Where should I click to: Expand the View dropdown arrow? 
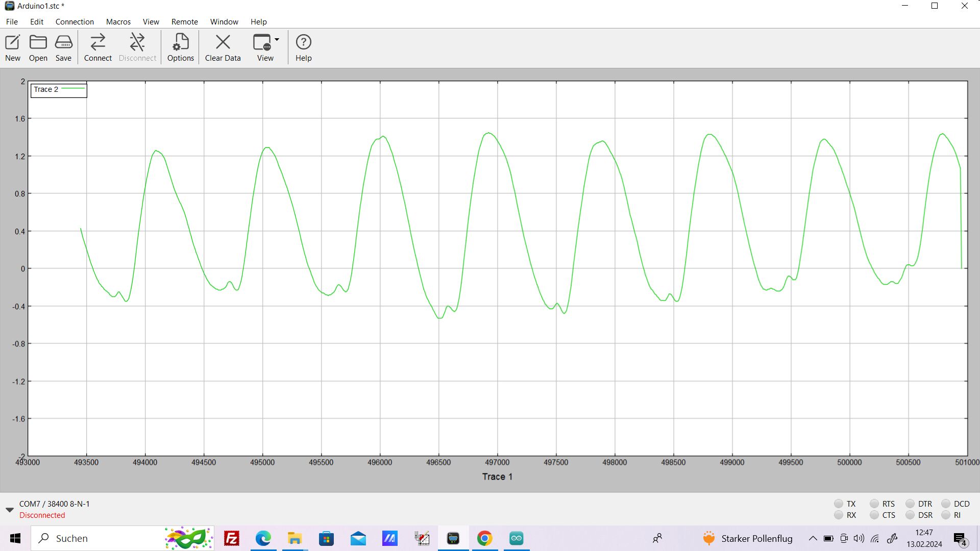coord(277,39)
